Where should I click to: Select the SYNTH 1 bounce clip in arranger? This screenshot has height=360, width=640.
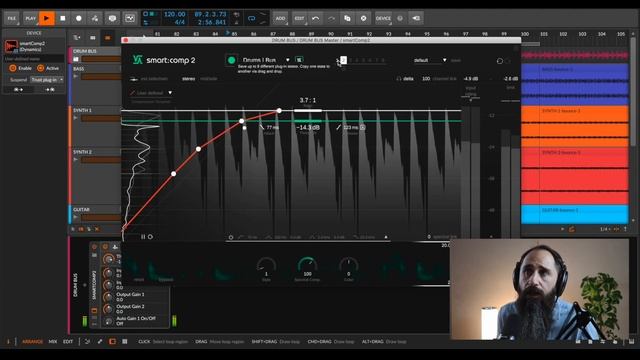click(575, 126)
